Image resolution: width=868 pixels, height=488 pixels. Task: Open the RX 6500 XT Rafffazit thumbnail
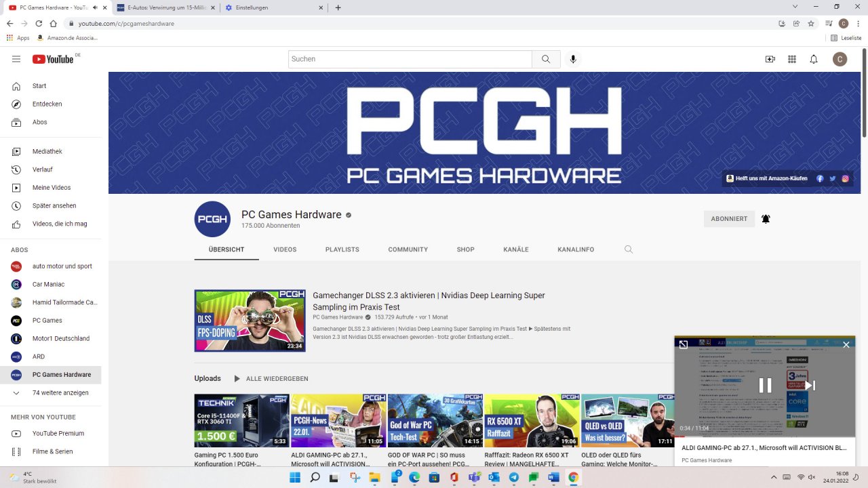point(532,420)
